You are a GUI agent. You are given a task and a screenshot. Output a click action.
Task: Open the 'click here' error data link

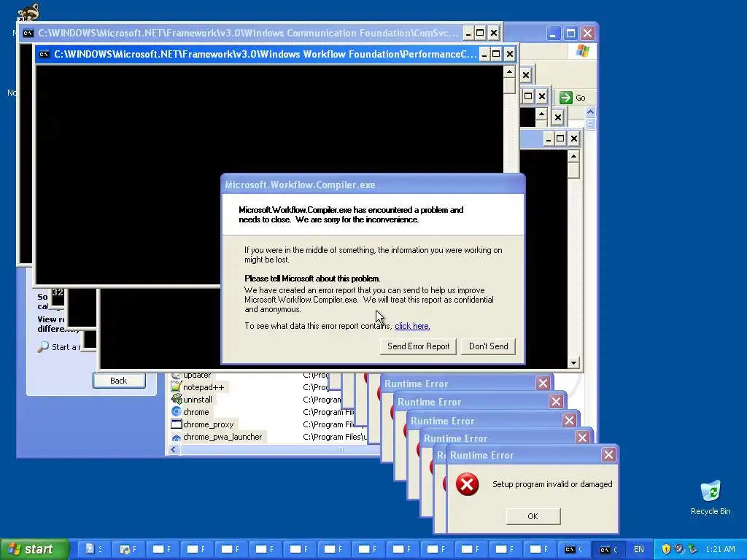coord(412,326)
